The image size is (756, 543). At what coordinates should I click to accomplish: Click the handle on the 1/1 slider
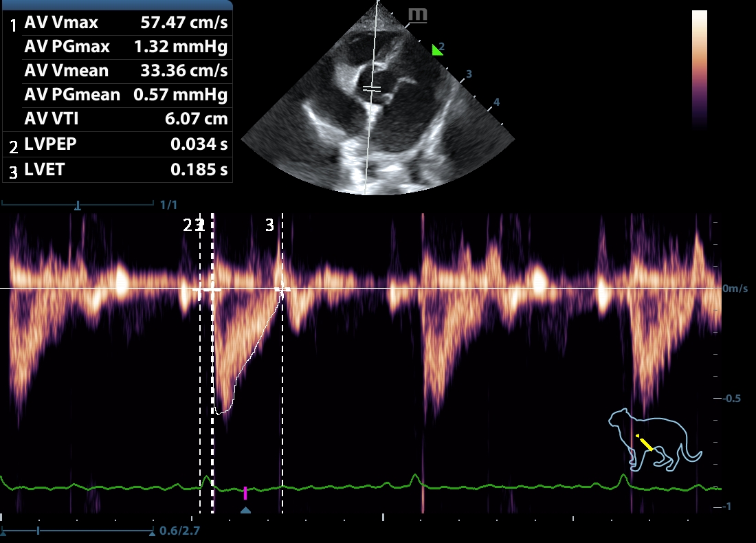click(x=78, y=205)
